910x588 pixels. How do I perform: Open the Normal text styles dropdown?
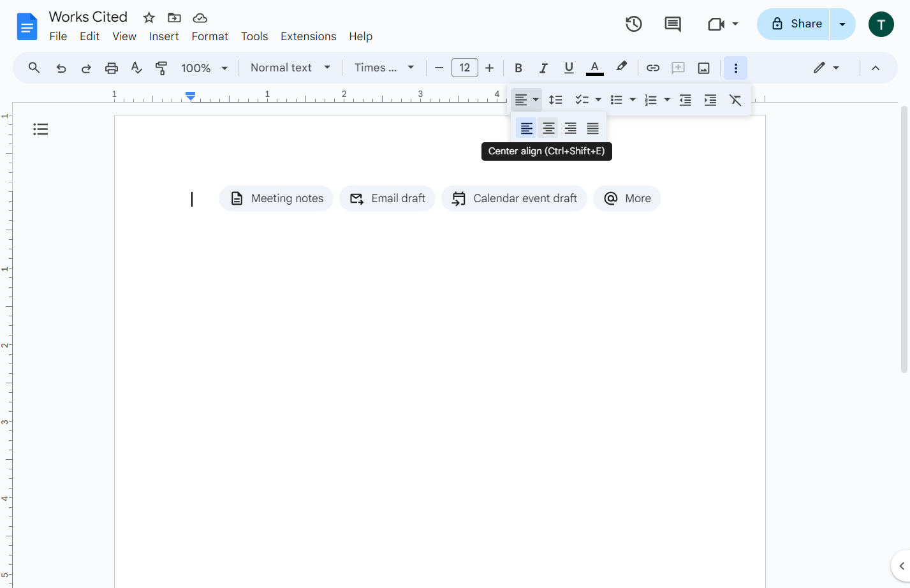point(291,68)
